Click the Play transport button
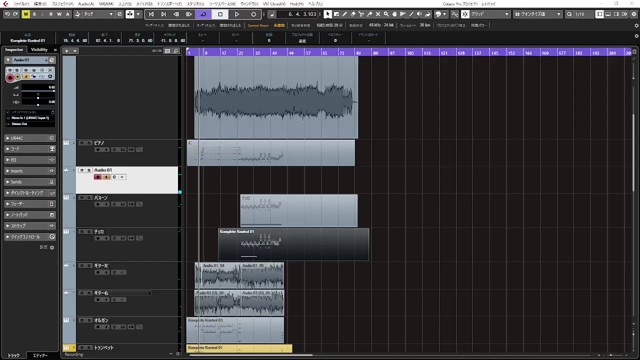Screen dimensions: 640x360 point(237,14)
